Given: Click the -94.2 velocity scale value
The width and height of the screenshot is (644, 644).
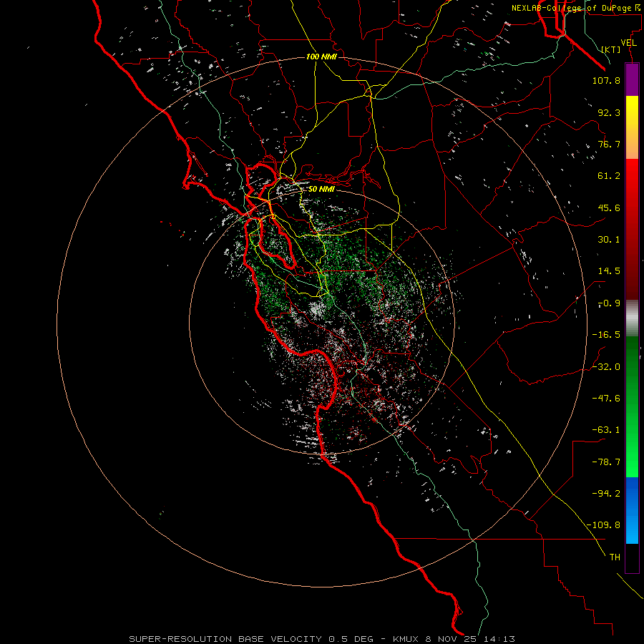Looking at the screenshot, I should (x=606, y=493).
